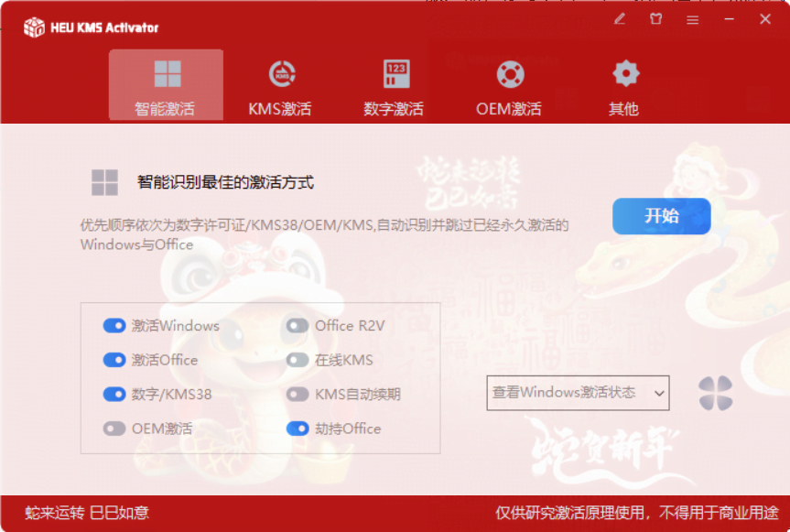Image resolution: width=790 pixels, height=532 pixels.
Task: Click the HEU KMS Activator logo icon
Action: tap(34, 27)
